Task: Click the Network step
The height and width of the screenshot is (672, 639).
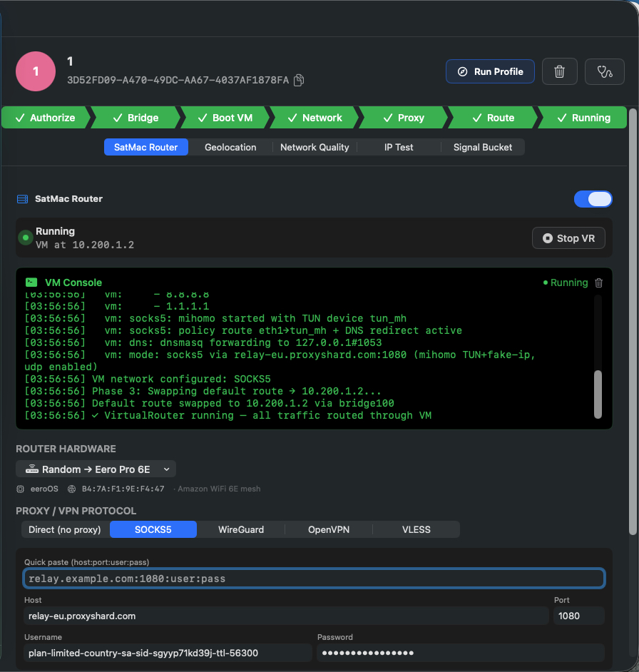Action: 315,118
